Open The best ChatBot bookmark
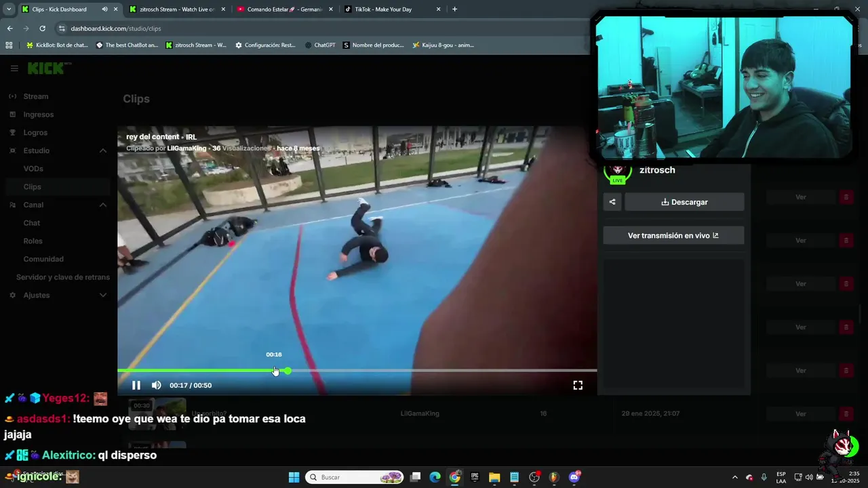This screenshot has width=868, height=488. click(x=127, y=45)
